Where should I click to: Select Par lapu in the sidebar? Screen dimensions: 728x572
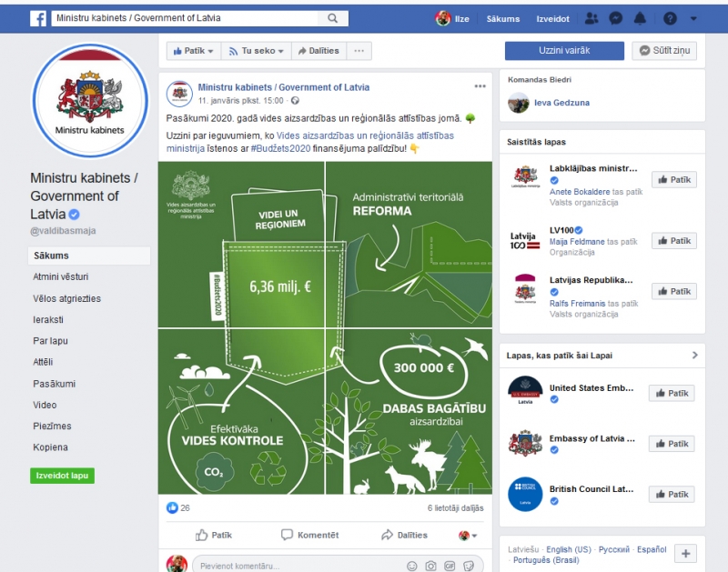coord(50,340)
